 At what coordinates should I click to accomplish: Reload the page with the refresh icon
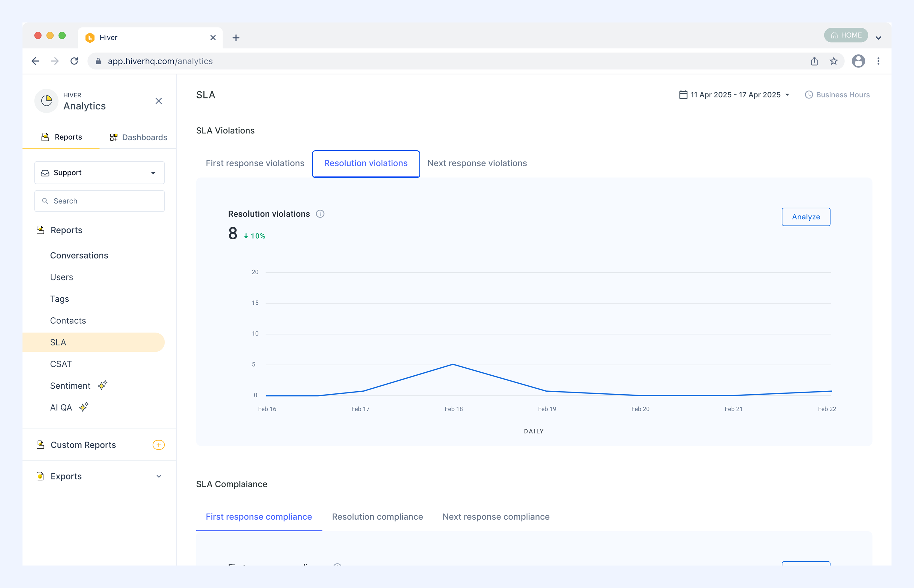click(74, 61)
